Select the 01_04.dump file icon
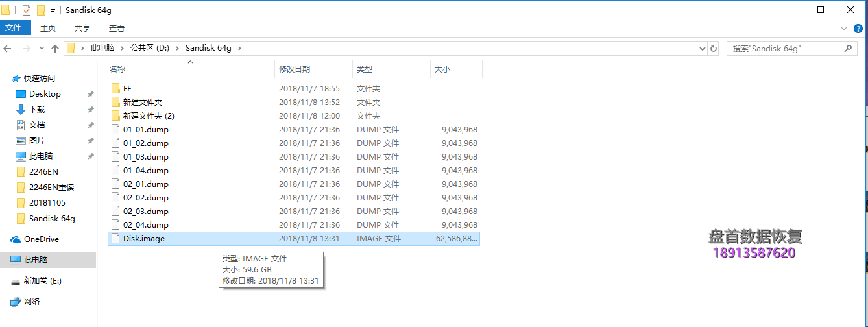 click(115, 170)
